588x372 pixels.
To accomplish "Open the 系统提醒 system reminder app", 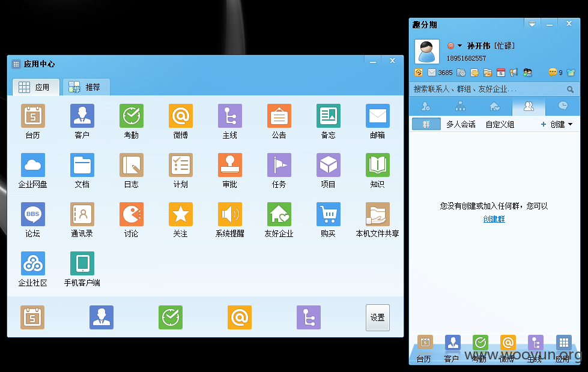I will [230, 214].
